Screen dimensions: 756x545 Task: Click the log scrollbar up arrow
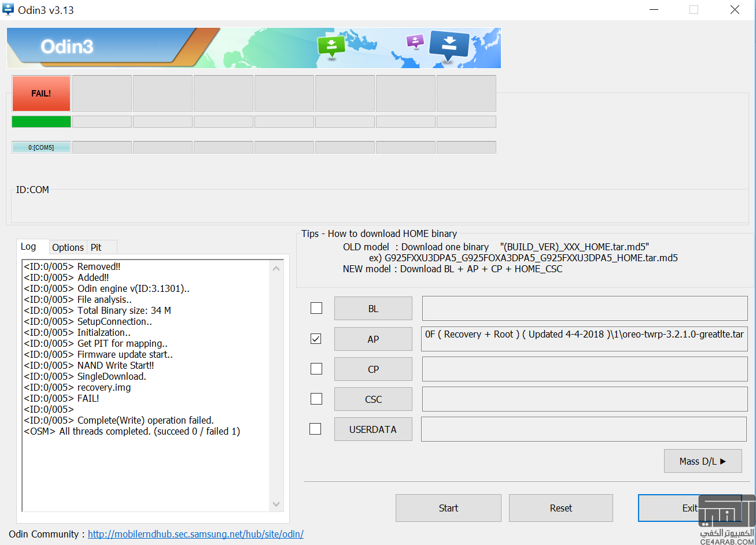[x=276, y=268]
